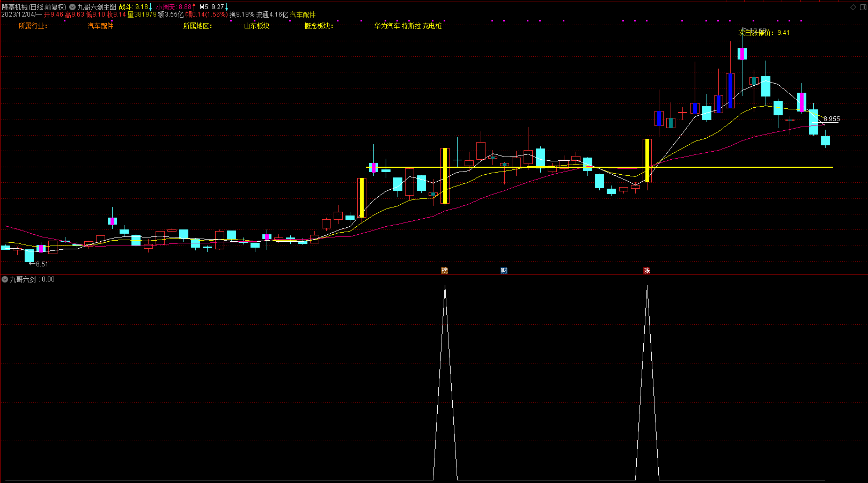868x483 pixels.
Task: Click the date 2023/12/04 in the info line
Action: tap(18, 14)
